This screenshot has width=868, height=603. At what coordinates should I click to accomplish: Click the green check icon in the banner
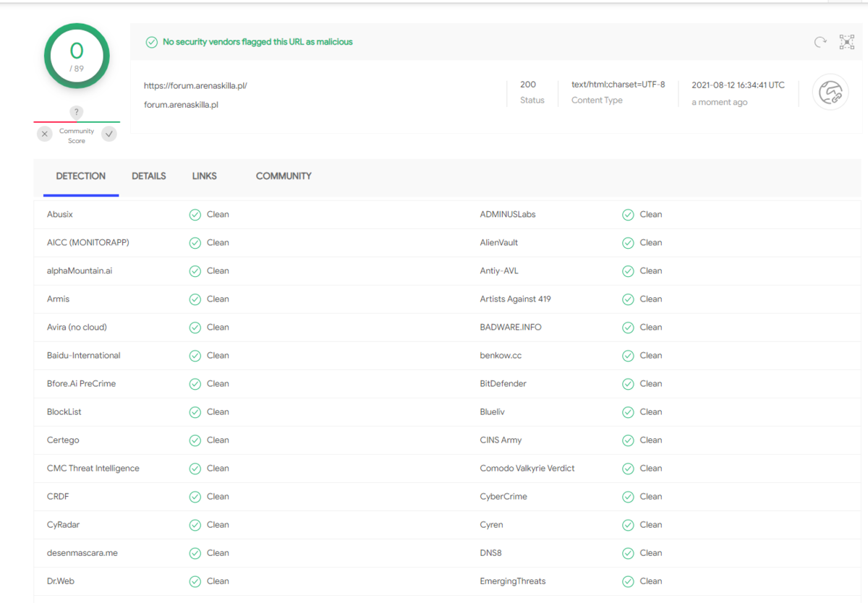151,42
